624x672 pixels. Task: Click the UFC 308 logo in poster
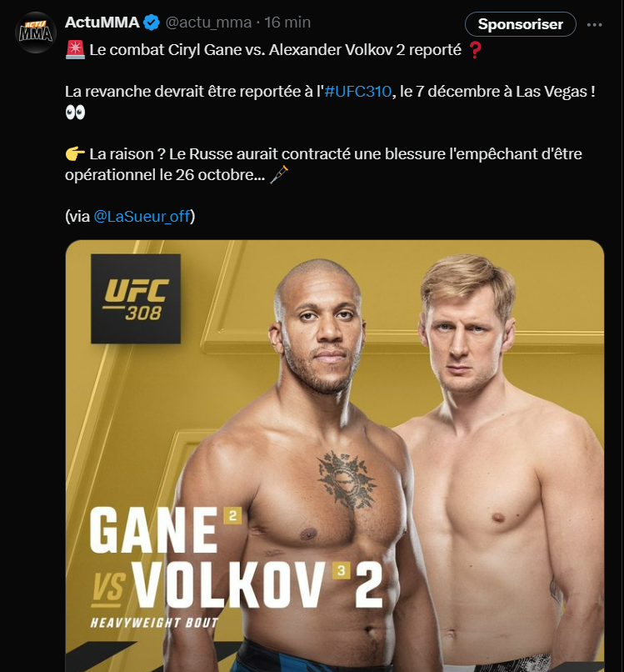point(136,298)
